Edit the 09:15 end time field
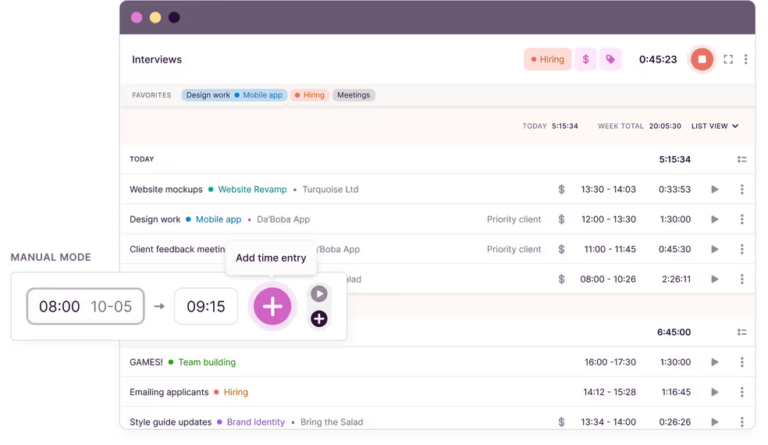768x445 pixels. click(205, 307)
